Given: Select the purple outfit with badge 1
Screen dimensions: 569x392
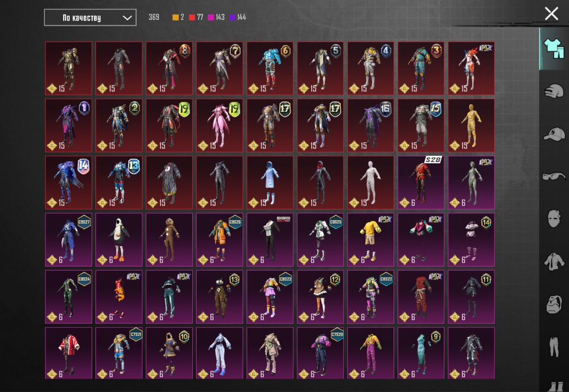Looking at the screenshot, I should 69,126.
